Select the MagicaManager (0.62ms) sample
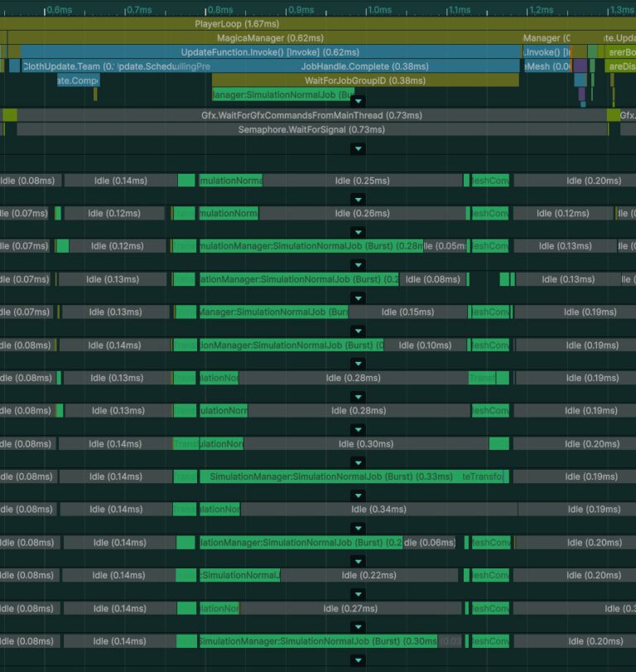The width and height of the screenshot is (636, 672). coord(265,38)
